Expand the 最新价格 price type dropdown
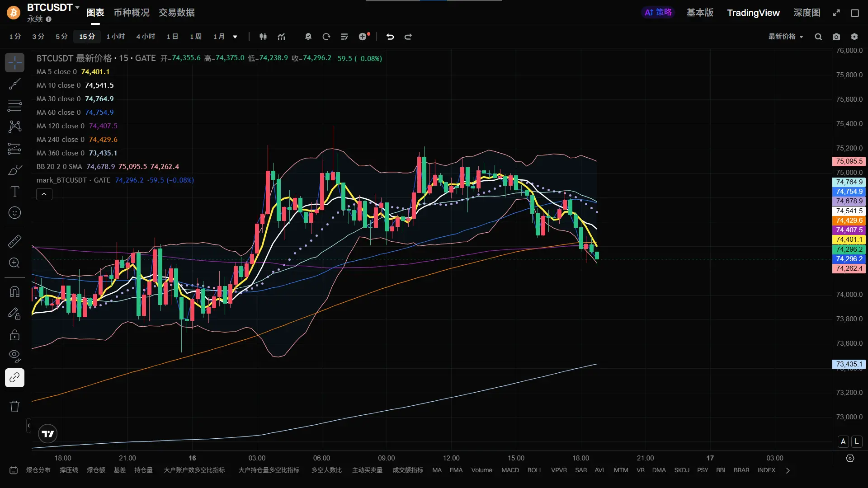 coord(786,37)
